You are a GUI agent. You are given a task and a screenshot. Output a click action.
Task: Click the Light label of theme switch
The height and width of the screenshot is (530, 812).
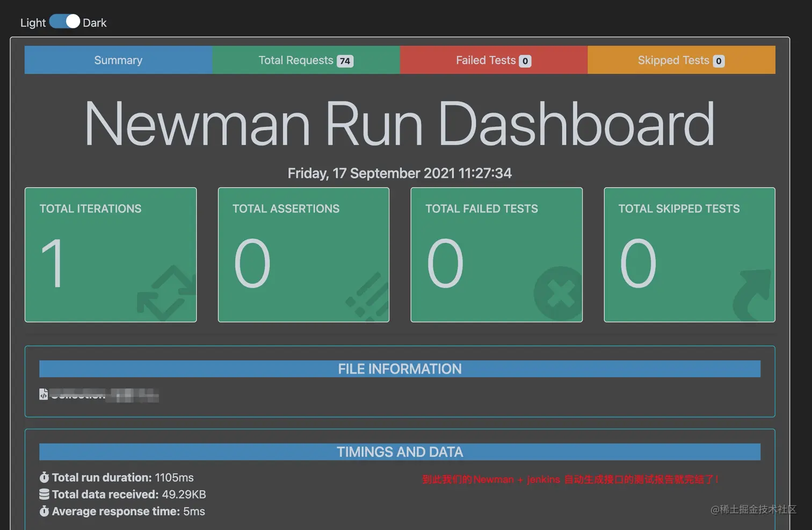coord(33,23)
